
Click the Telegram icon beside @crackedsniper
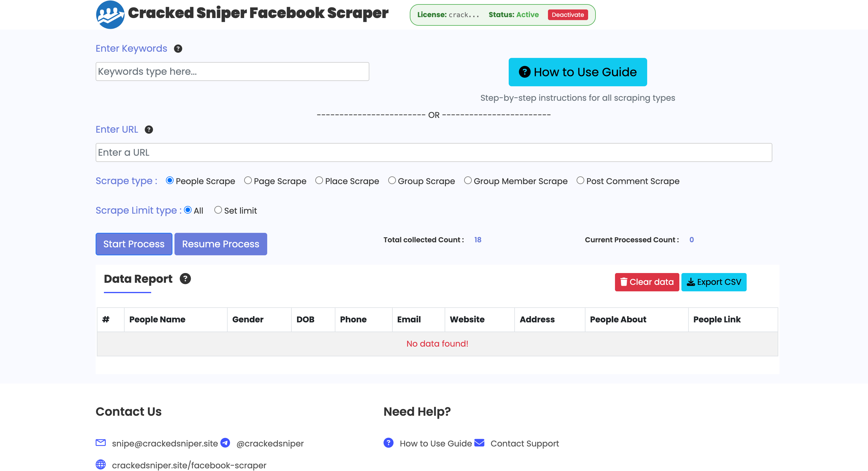pyautogui.click(x=225, y=443)
